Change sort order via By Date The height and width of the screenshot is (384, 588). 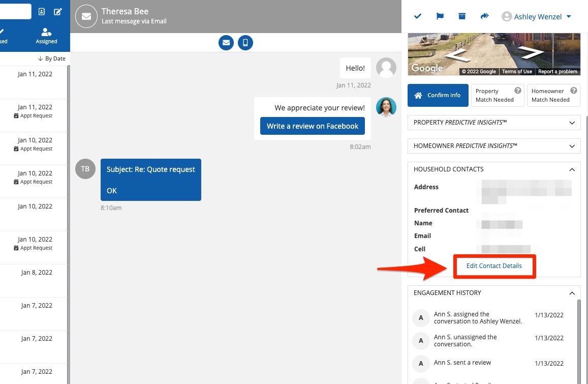[x=52, y=58]
